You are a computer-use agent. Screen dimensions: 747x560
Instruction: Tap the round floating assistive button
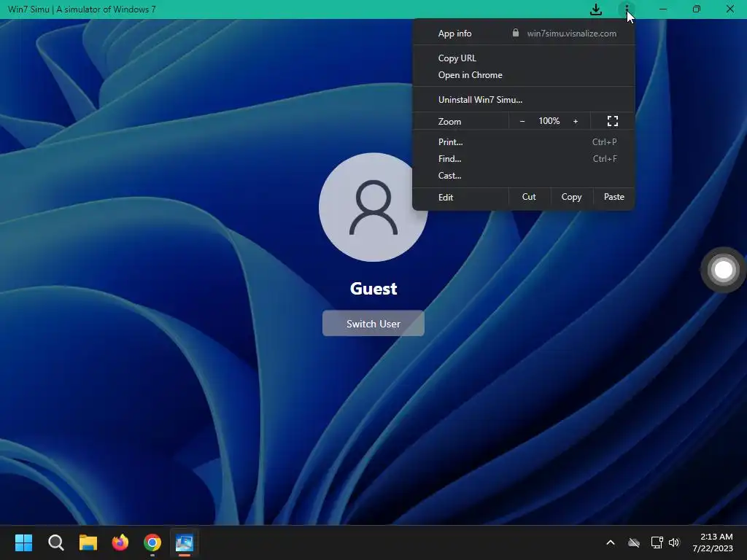tap(723, 270)
